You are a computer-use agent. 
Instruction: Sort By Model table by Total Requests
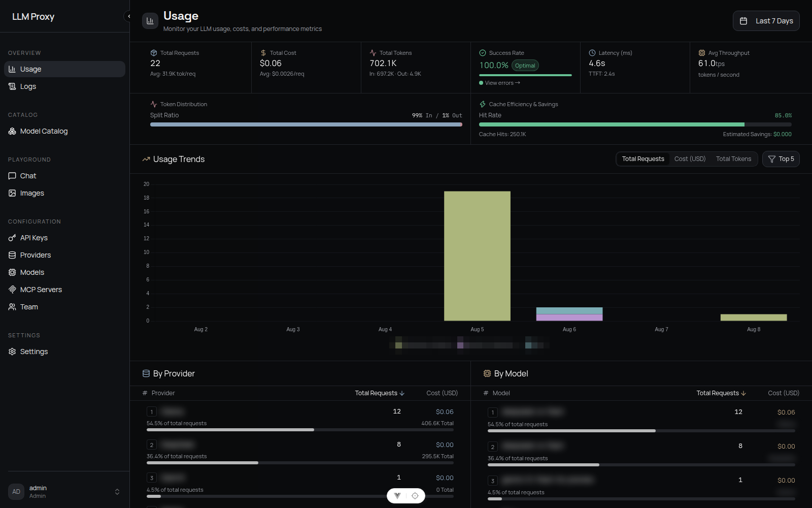(x=721, y=393)
